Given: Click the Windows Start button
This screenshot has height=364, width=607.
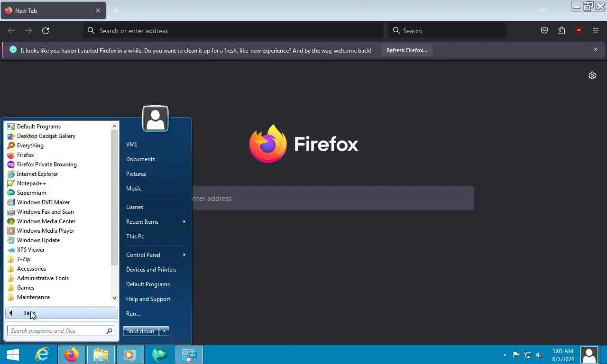Looking at the screenshot, I should point(13,355).
